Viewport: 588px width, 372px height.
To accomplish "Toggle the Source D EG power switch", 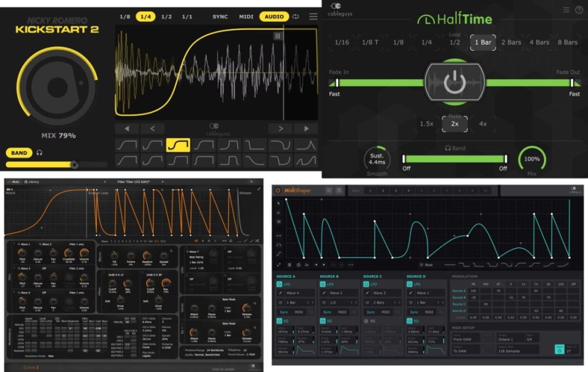I will pos(409,321).
